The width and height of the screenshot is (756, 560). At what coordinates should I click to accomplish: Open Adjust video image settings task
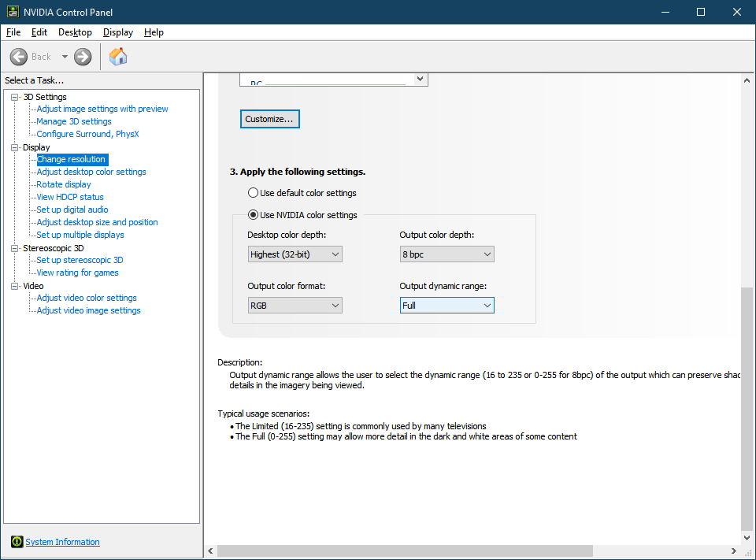coord(88,310)
